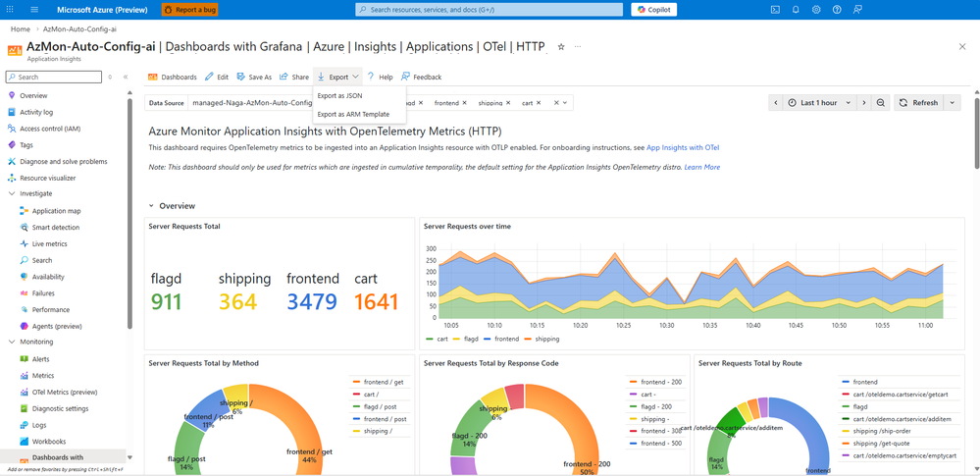This screenshot has width=980, height=476.
Task: Collapse the sidebar with double chevron
Action: coord(126,77)
